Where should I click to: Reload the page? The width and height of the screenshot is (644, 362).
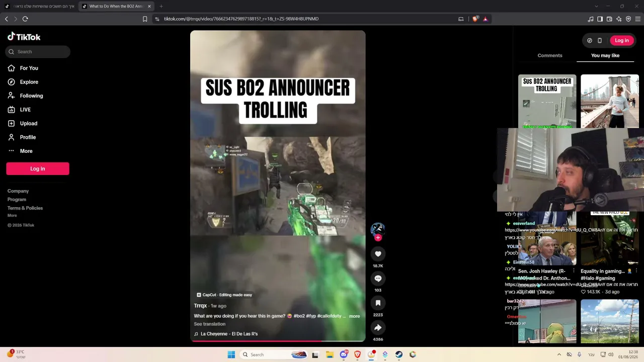[25, 19]
